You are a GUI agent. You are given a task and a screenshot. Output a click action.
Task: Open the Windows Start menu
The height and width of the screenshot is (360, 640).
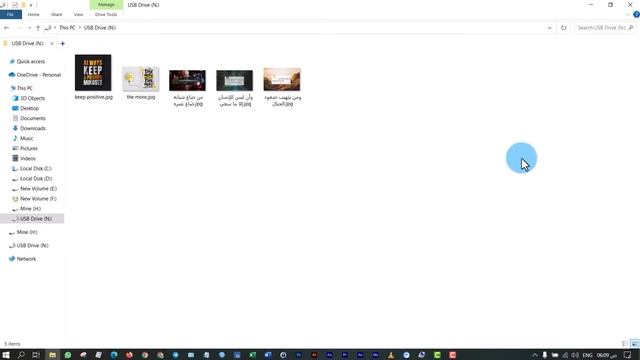pyautogui.click(x=6, y=355)
